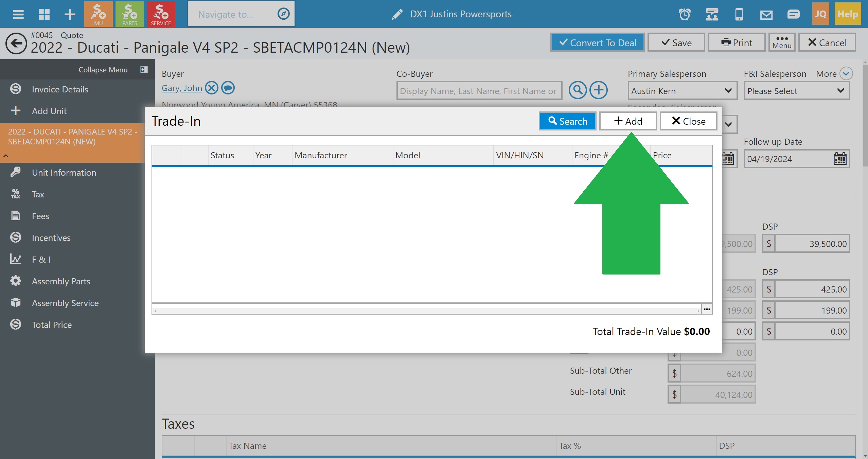Select Assembly Parts sidebar item
Viewport: 868px width, 459px height.
[61, 281]
